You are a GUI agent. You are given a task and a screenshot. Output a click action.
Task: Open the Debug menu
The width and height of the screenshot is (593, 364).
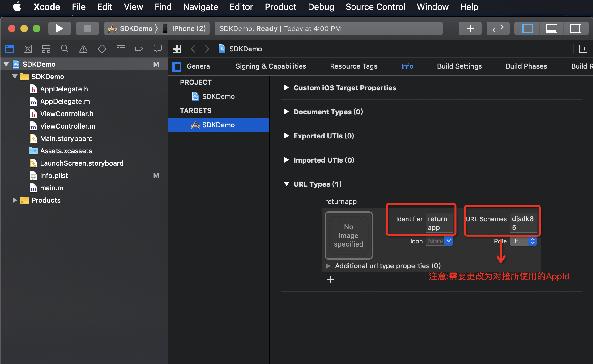coord(321,7)
